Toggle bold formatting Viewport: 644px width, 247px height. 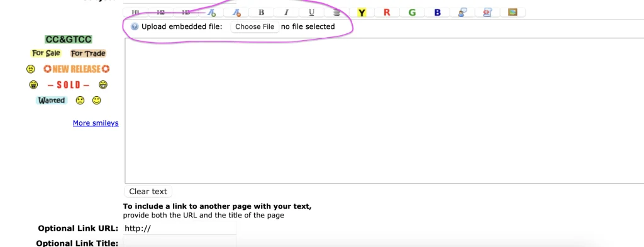[261, 13]
